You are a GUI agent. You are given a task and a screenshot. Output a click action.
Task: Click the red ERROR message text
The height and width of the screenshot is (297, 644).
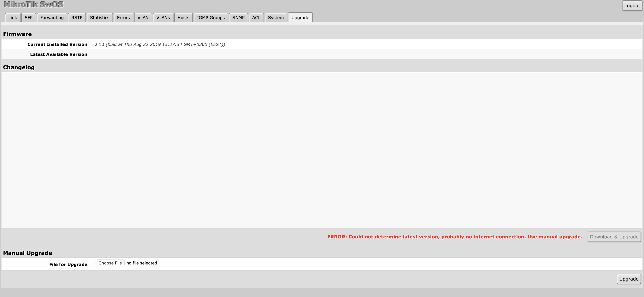click(x=455, y=237)
